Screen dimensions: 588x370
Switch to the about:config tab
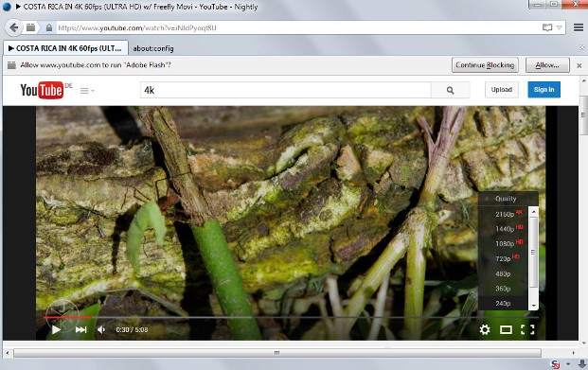pos(153,48)
